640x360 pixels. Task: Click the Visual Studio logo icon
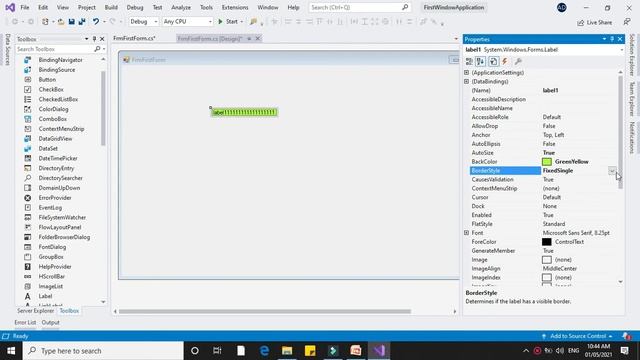coord(10,7)
